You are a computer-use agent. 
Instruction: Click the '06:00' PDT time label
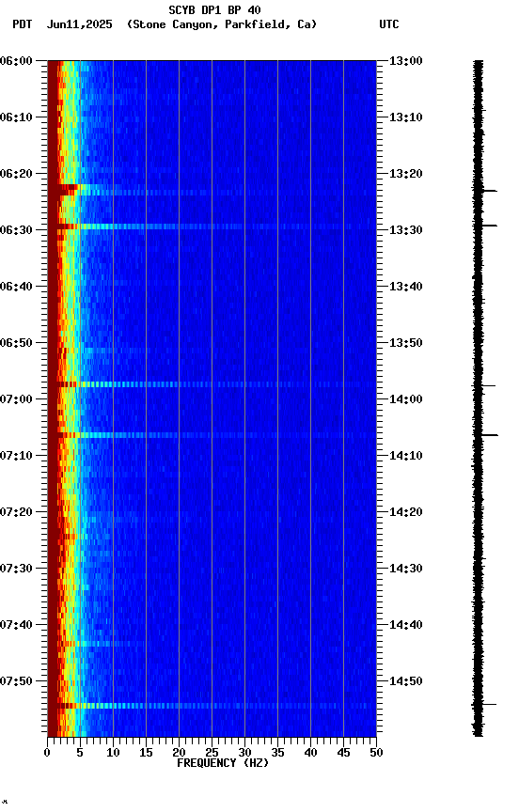point(16,61)
